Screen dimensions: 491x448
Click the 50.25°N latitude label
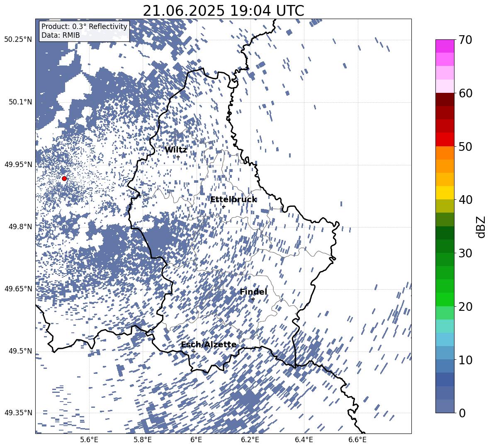(x=18, y=40)
